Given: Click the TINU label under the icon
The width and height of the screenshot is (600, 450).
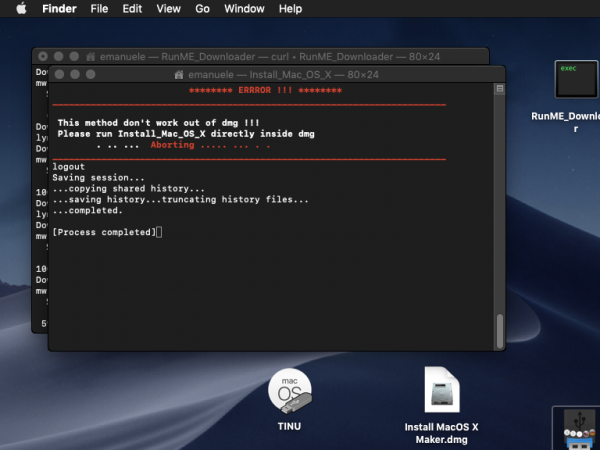Looking at the screenshot, I should (x=289, y=426).
